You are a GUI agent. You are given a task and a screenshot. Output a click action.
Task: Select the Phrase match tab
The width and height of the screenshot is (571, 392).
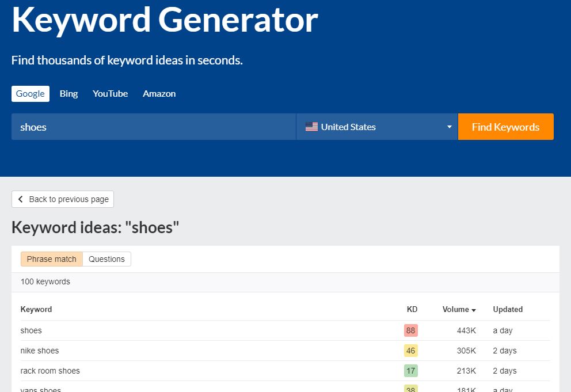(x=51, y=259)
